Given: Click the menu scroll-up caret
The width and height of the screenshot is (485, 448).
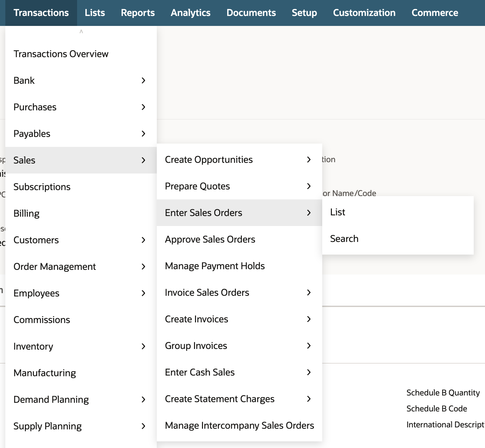Looking at the screenshot, I should point(81,32).
